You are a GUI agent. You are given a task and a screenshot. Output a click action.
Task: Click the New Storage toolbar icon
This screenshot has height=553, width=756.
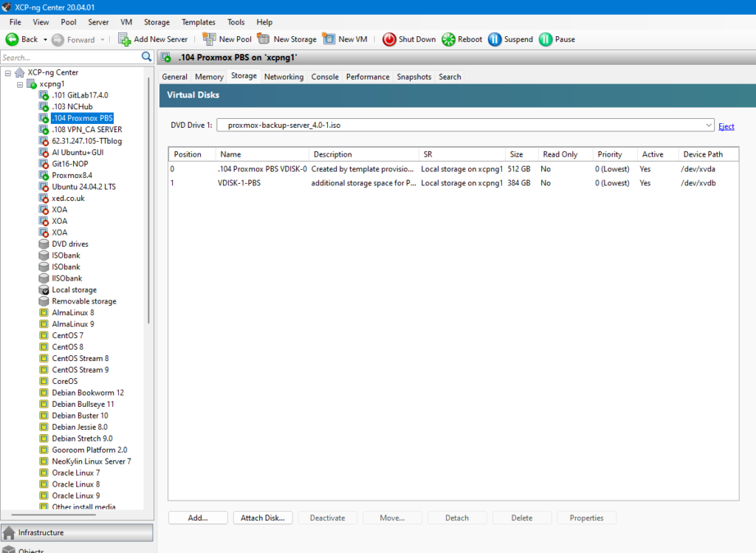click(264, 39)
